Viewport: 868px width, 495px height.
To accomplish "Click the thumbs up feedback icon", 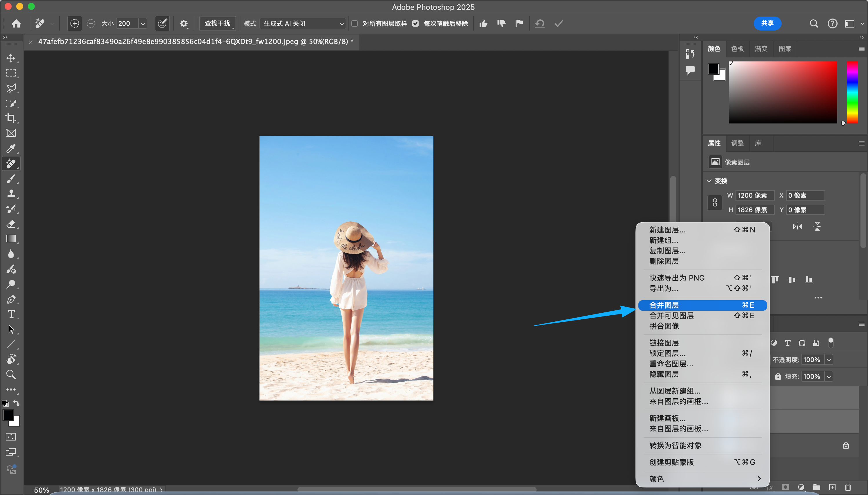I will (484, 23).
